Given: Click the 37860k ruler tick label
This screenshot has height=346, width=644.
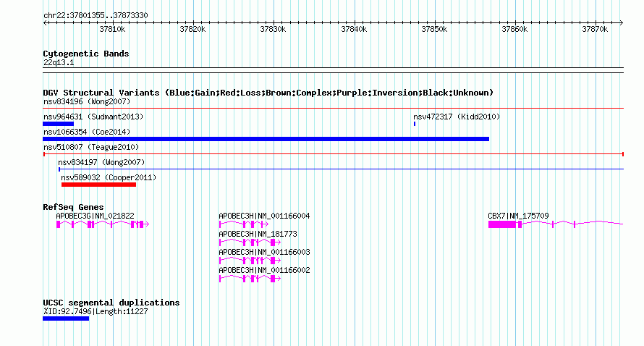Looking at the screenshot, I should [x=514, y=29].
